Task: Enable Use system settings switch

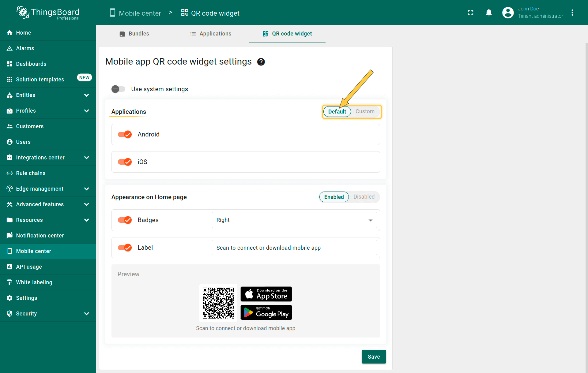Action: click(x=119, y=89)
